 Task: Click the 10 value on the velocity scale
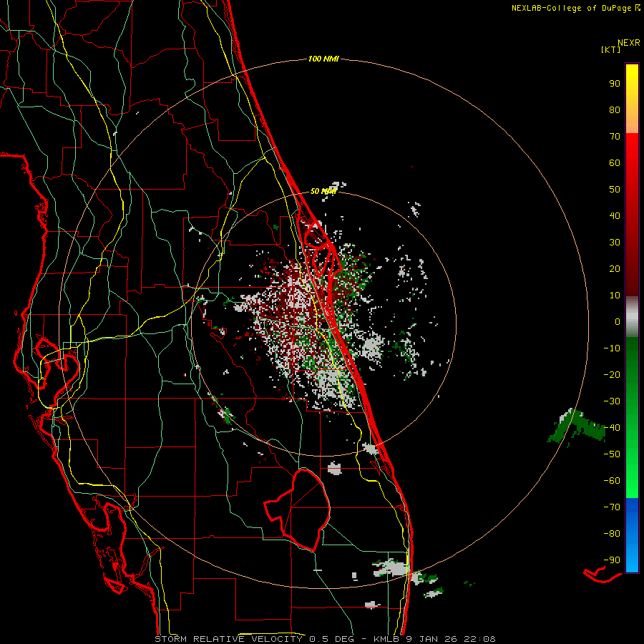click(615, 296)
